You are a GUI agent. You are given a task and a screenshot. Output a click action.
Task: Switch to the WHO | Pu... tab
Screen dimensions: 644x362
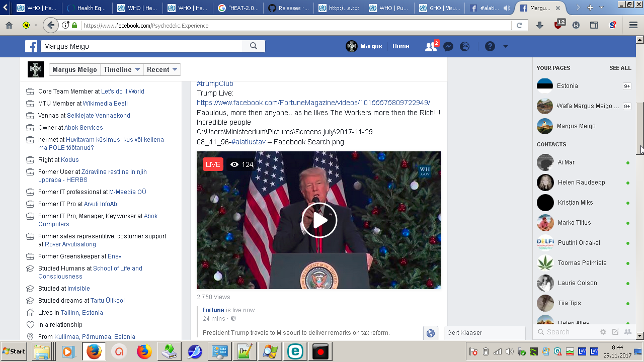coord(390,8)
